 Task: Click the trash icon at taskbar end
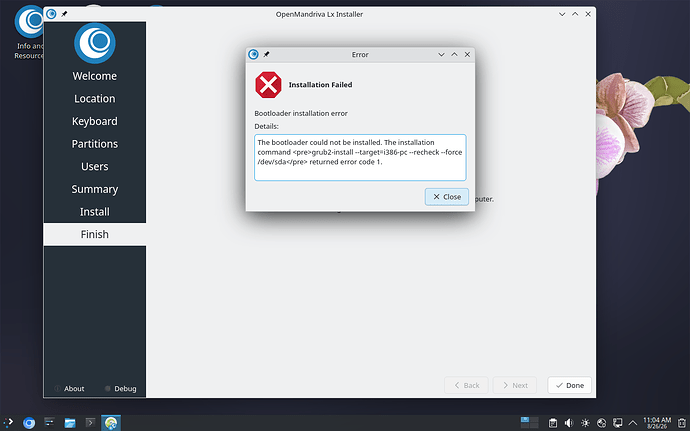(682, 423)
